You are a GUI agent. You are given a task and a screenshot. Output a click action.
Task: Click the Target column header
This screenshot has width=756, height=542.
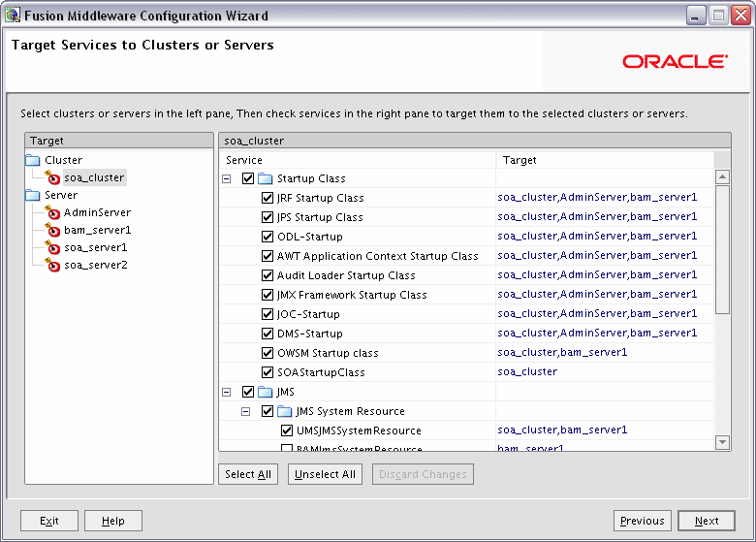click(605, 160)
